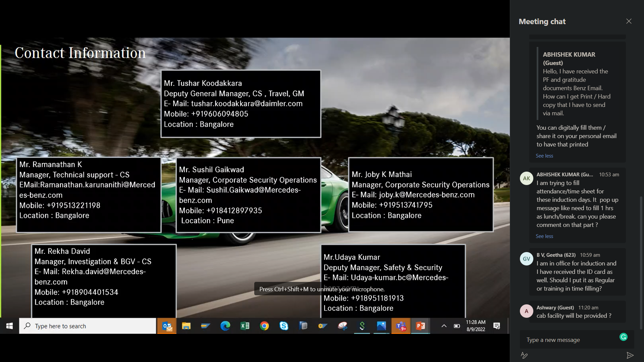644x362 pixels.
Task: Click the quoted ABHISHEK KUMAR (Guest) name
Action: [x=569, y=59]
